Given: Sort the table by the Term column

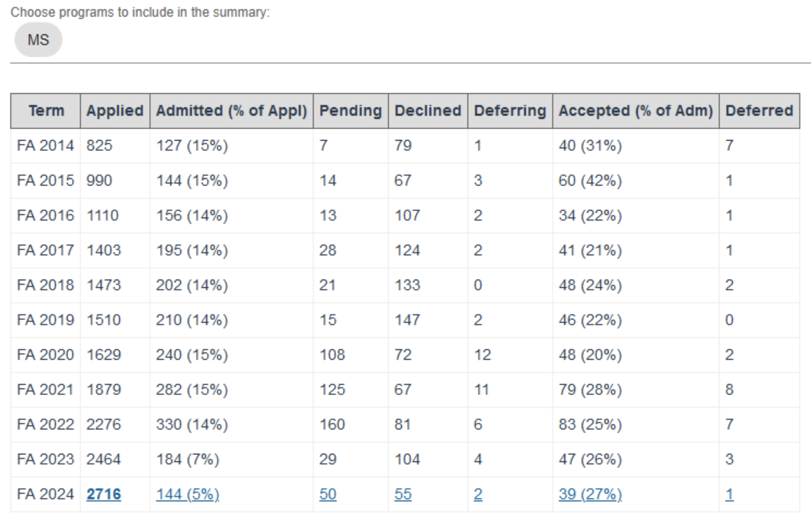Looking at the screenshot, I should click(47, 110).
